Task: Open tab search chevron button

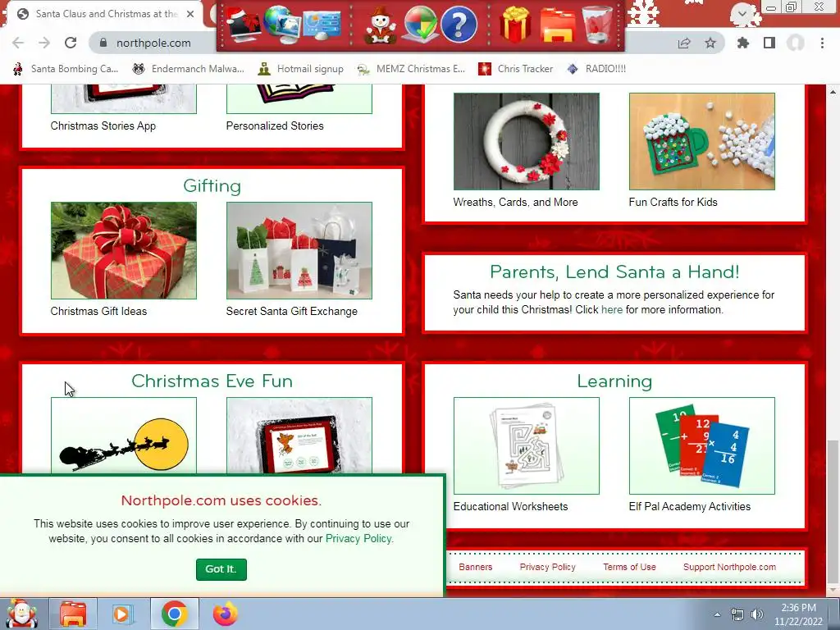Action: (742, 14)
